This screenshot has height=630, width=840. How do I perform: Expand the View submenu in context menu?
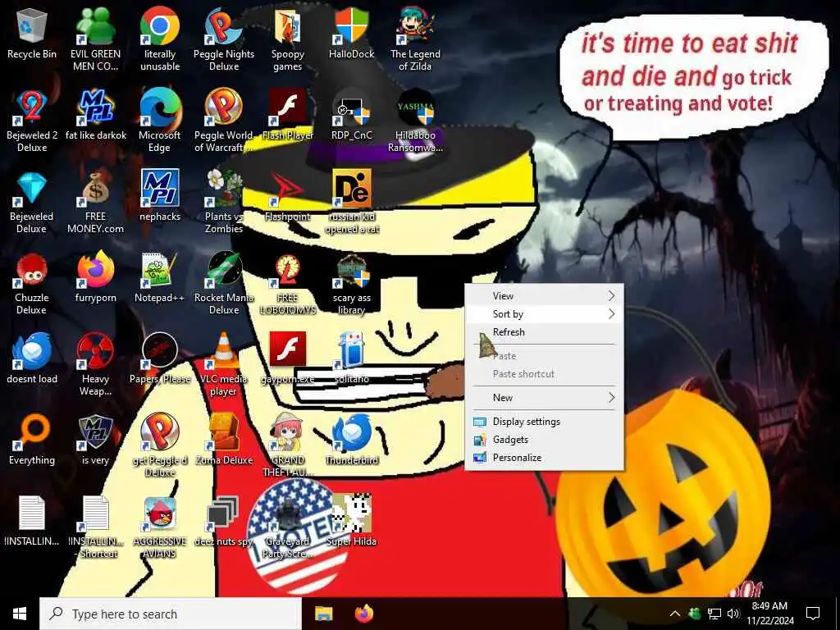[x=545, y=295]
